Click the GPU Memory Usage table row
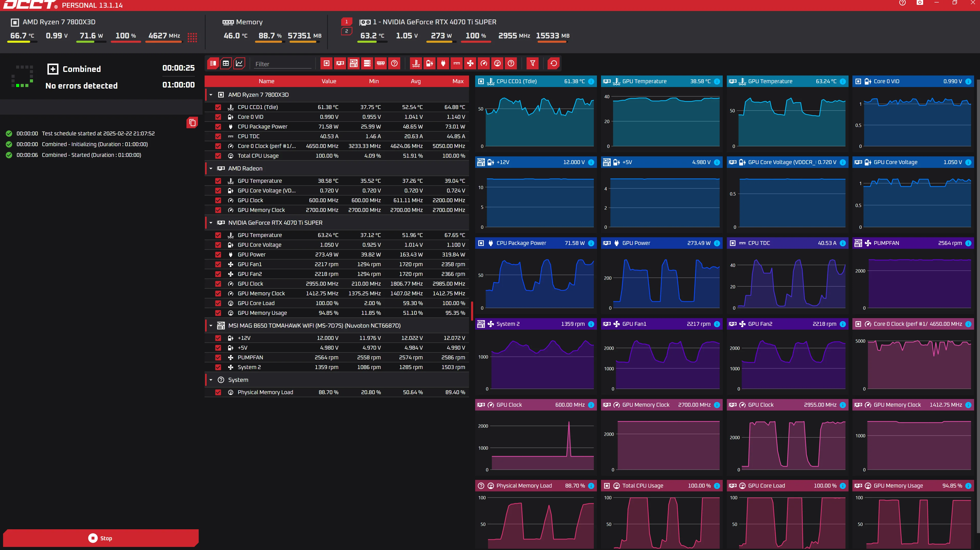980x550 pixels. pos(337,313)
